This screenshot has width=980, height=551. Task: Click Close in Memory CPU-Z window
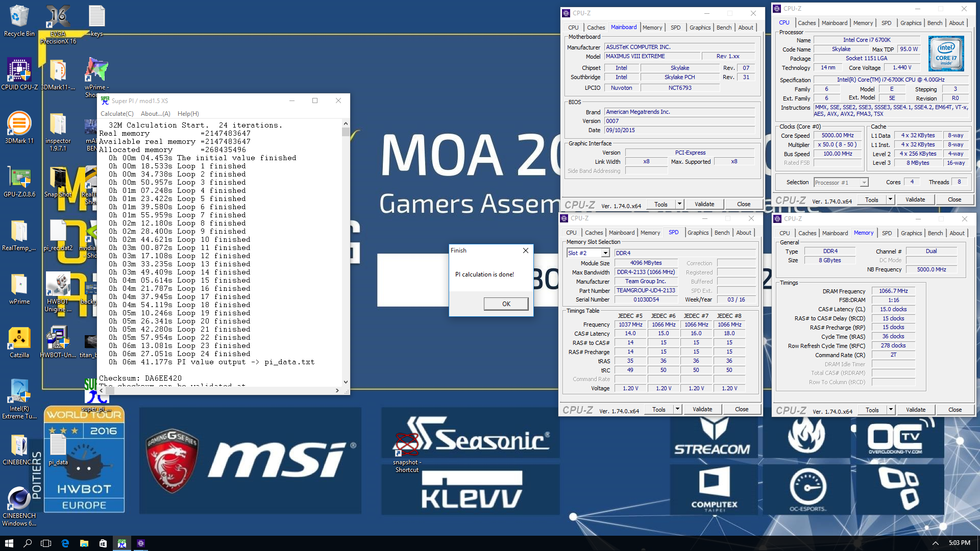coord(955,410)
